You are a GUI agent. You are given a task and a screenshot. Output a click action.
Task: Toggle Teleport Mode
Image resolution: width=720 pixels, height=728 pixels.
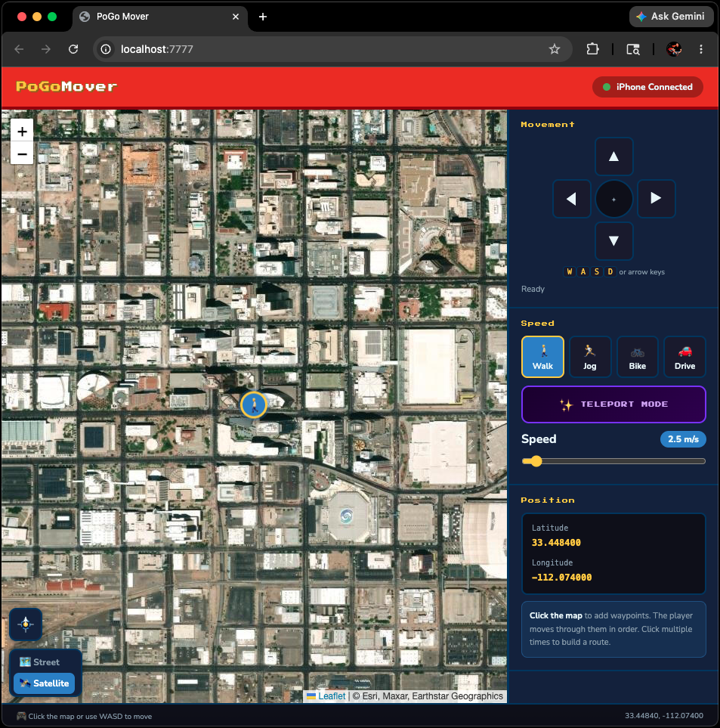[613, 404]
